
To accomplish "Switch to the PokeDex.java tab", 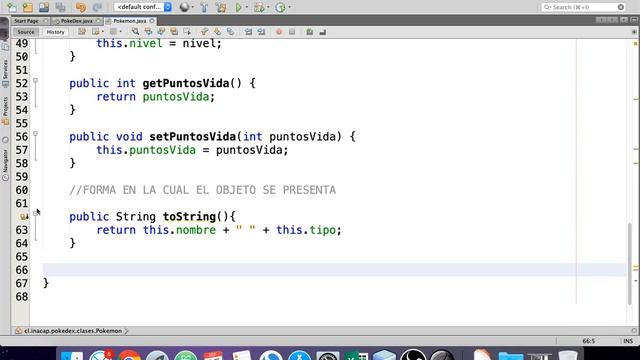I will 76,21.
